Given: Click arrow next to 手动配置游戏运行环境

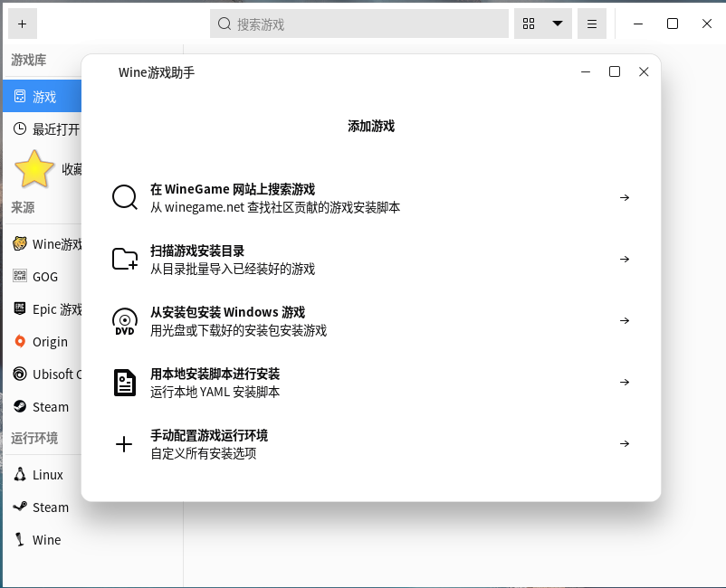Looking at the screenshot, I should click(x=625, y=444).
